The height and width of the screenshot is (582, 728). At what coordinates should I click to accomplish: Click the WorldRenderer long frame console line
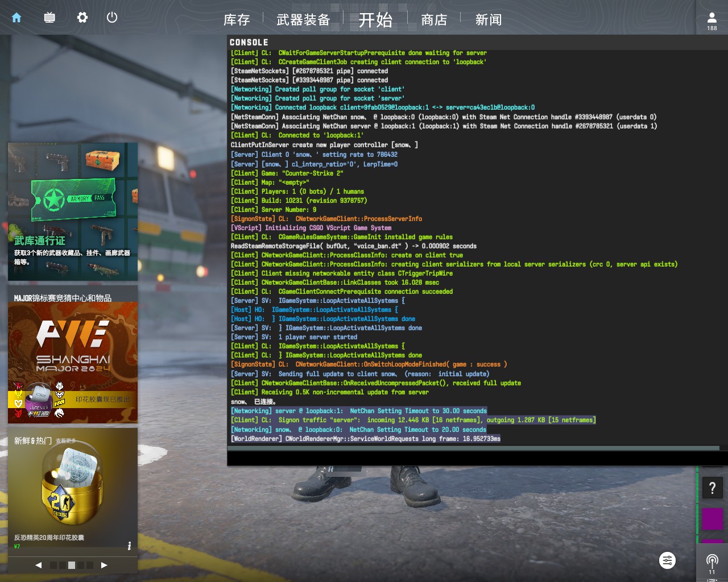click(x=366, y=439)
